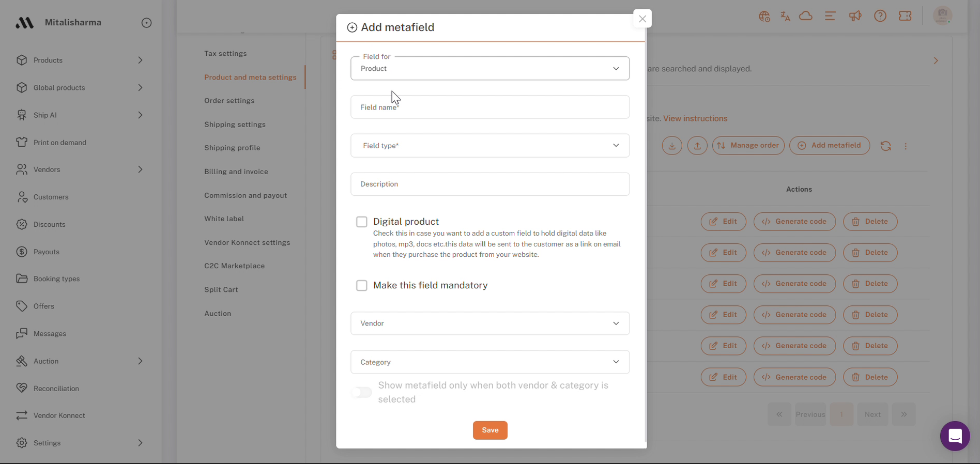Image resolution: width=980 pixels, height=464 pixels.
Task: Tick Make this field mandatory
Action: point(362,285)
